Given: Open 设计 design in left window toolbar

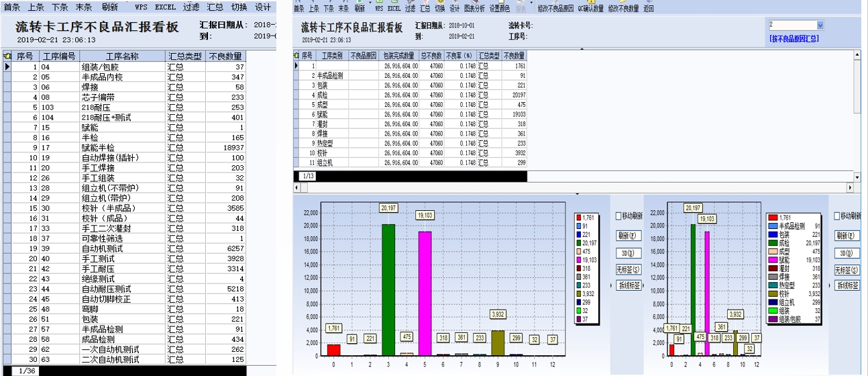Looking at the screenshot, I should (263, 7).
